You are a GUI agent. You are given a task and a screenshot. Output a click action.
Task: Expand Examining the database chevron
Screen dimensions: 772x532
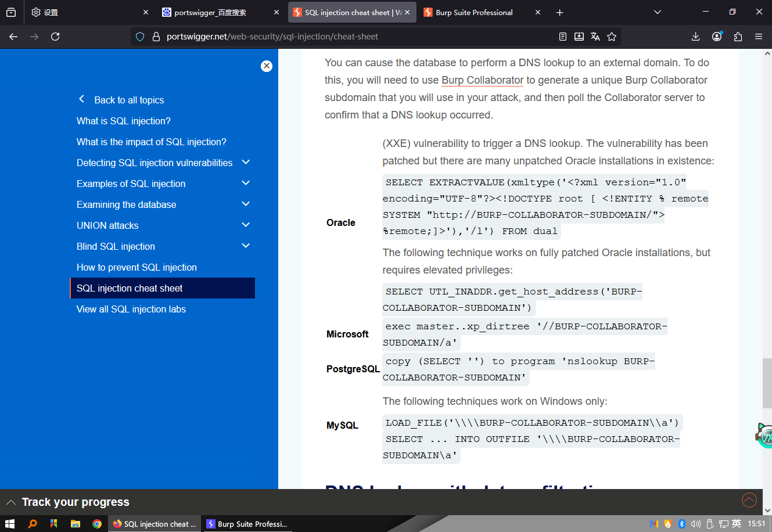pyautogui.click(x=246, y=204)
